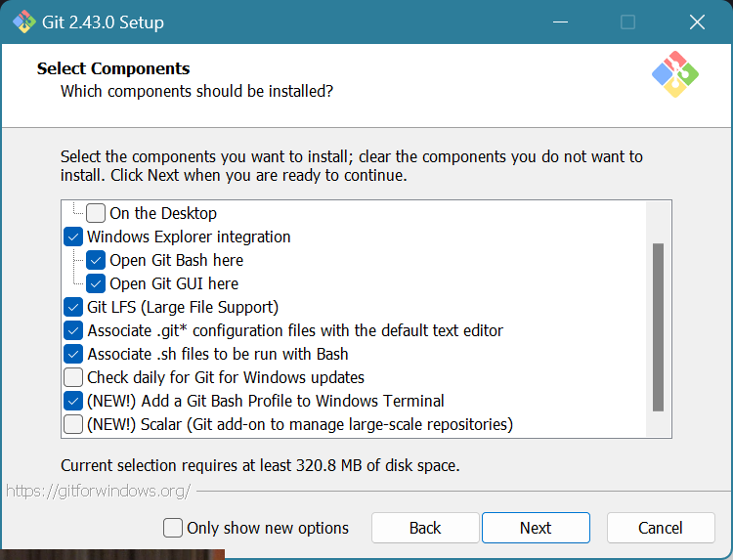The image size is (733, 560).
Task: Cancel the Git installation
Action: [661, 528]
